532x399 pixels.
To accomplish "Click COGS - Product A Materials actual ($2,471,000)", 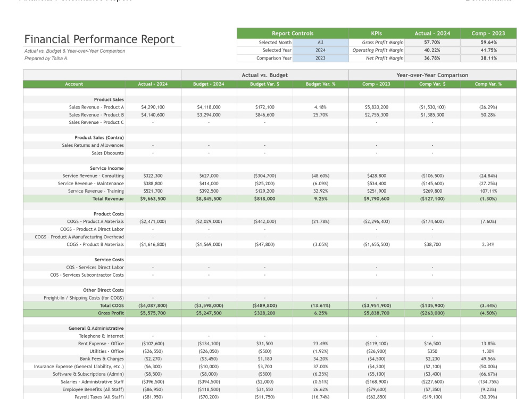I will click(x=153, y=221).
